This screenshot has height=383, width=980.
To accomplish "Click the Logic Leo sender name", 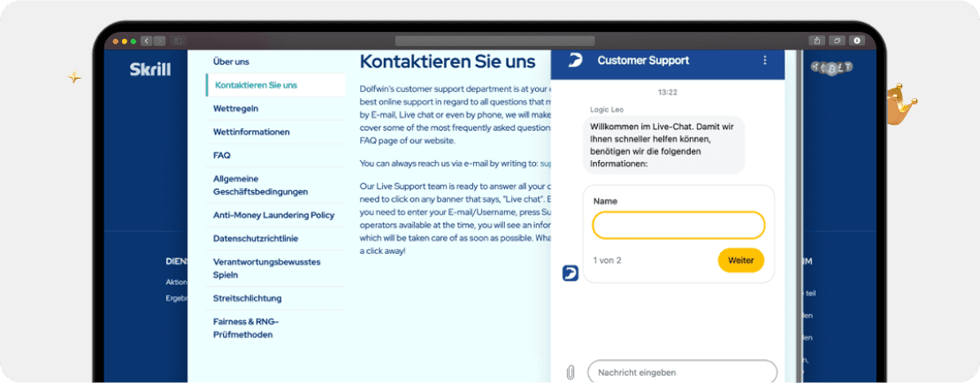I will 607,110.
